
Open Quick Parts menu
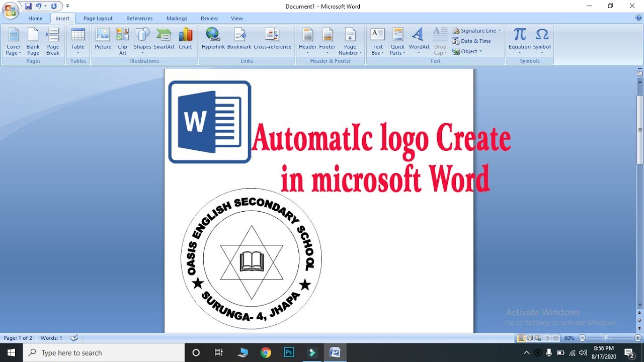tap(397, 41)
